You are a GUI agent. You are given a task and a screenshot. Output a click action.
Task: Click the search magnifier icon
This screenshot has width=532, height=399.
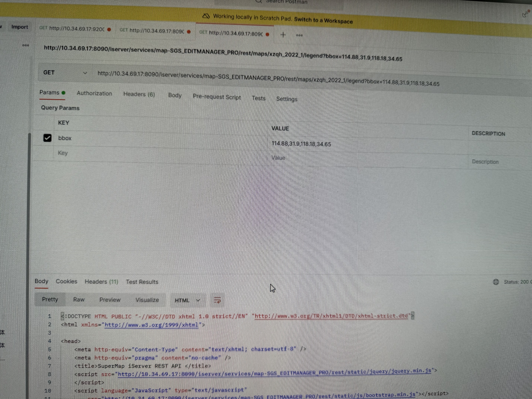tap(259, 2)
